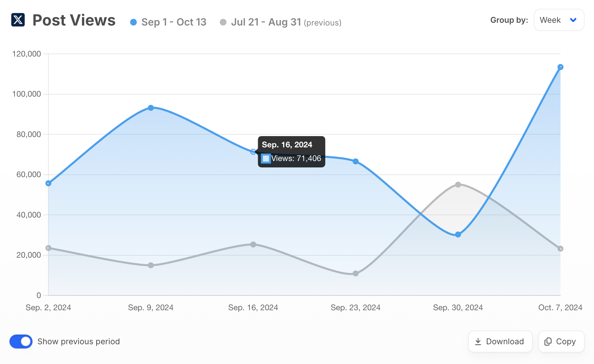Click the highest blue data point near Oct 7
The image size is (594, 364).
click(560, 66)
